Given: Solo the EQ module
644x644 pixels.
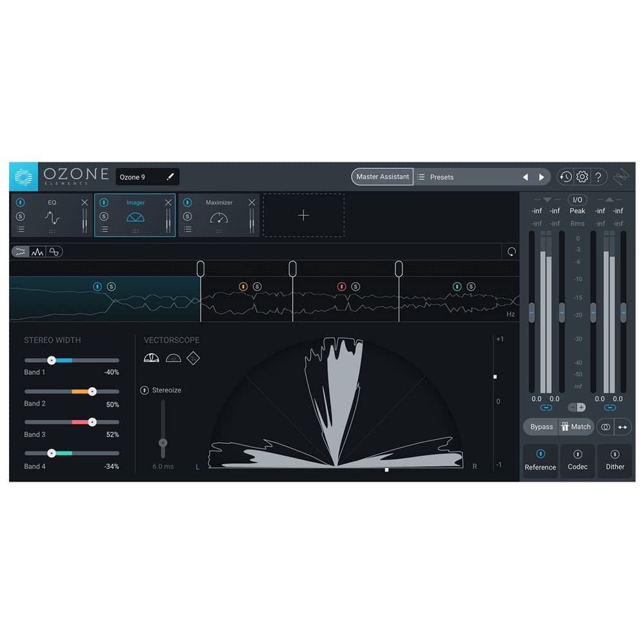Looking at the screenshot, I should 20,216.
